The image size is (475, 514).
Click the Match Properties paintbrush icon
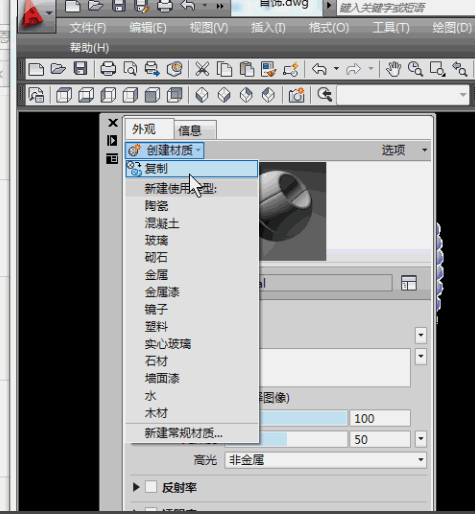tap(268, 69)
